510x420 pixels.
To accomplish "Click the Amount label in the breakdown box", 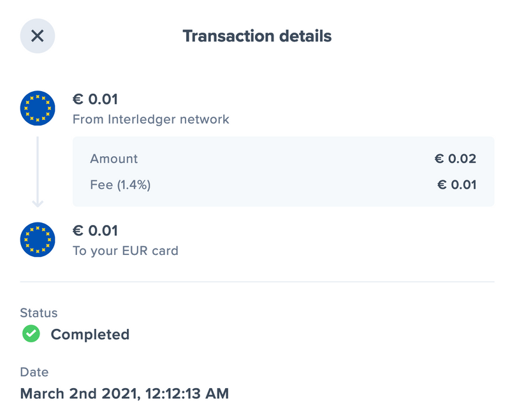I will point(113,159).
